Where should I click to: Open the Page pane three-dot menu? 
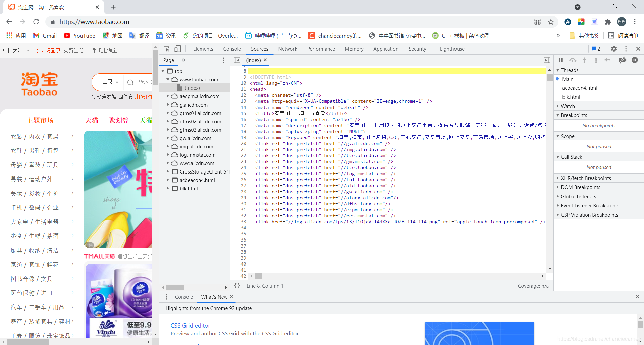[223, 60]
